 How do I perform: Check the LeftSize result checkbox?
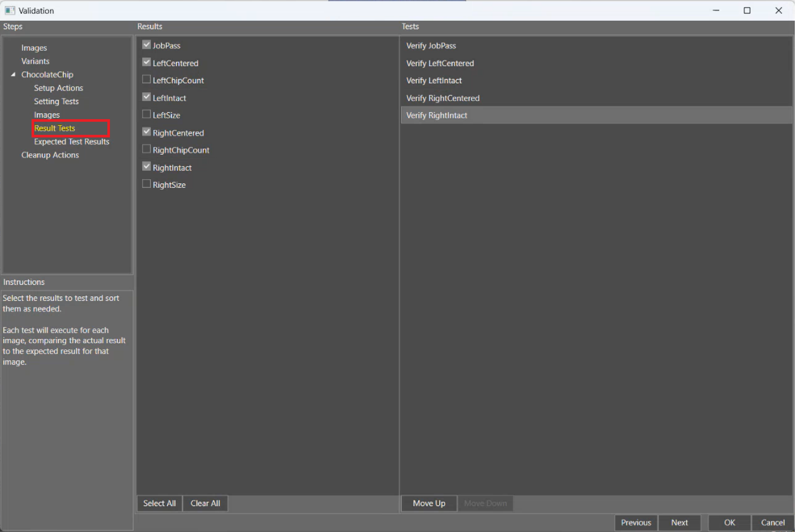[x=146, y=114]
